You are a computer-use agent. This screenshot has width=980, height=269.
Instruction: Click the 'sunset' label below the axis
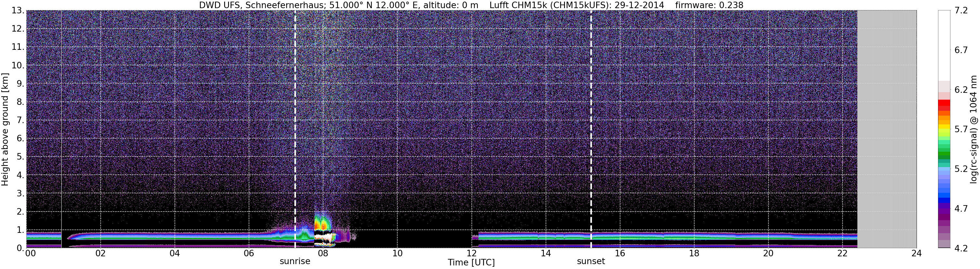click(x=591, y=262)
